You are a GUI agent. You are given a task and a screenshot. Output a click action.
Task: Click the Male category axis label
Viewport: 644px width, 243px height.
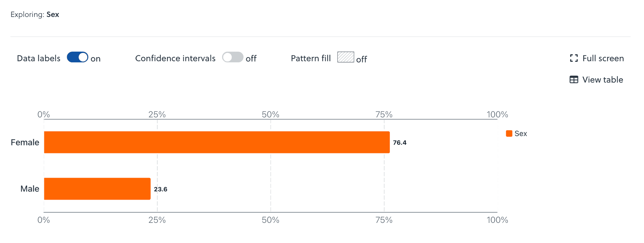[x=30, y=189]
